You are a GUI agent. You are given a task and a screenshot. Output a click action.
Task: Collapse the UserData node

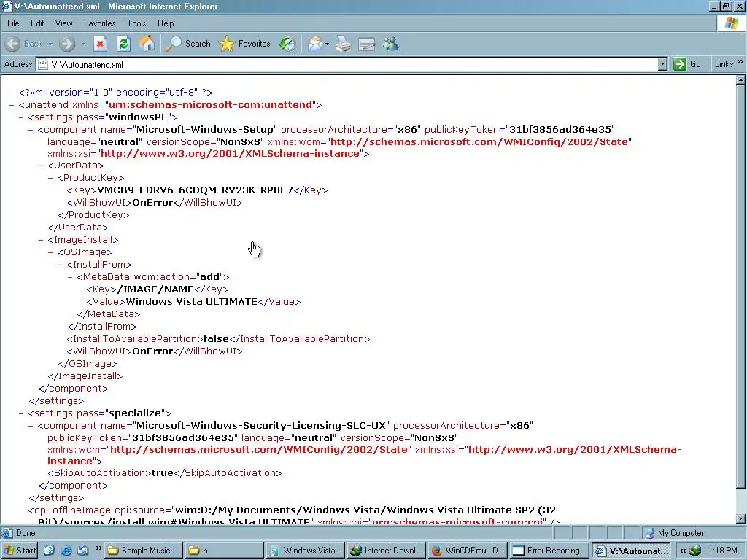(41, 166)
